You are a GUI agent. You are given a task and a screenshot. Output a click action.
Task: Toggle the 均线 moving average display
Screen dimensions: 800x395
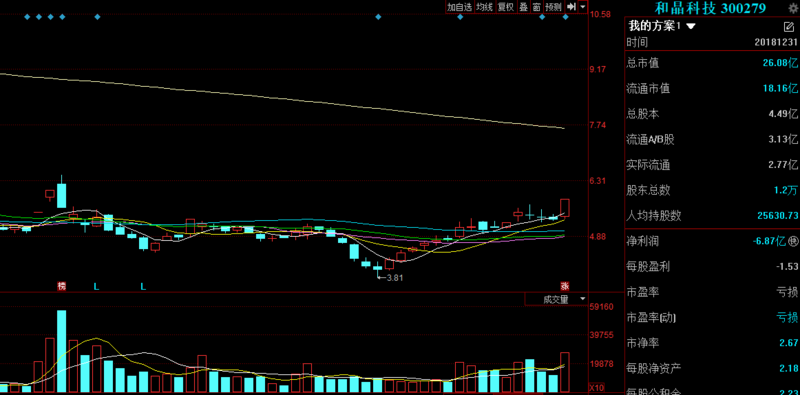[x=484, y=7]
